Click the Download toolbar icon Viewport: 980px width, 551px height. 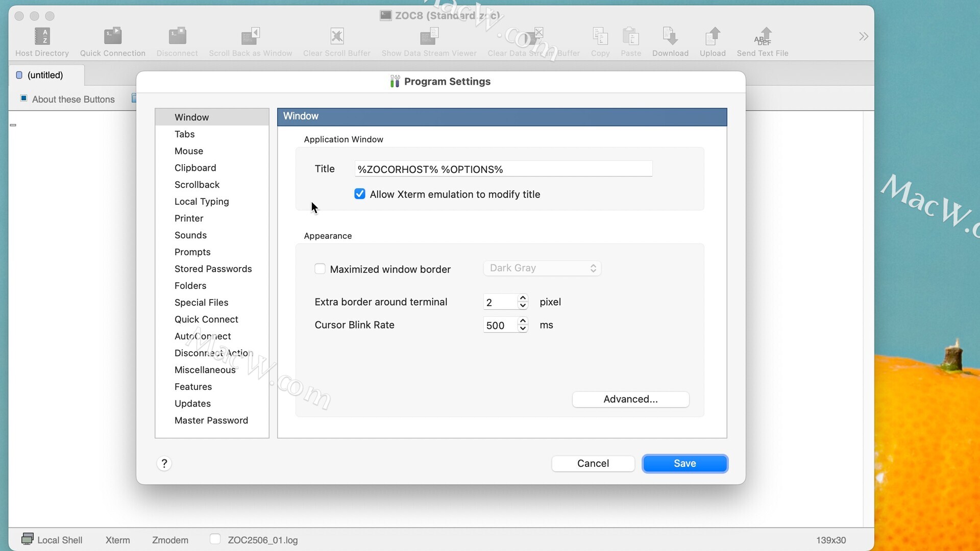coord(670,36)
